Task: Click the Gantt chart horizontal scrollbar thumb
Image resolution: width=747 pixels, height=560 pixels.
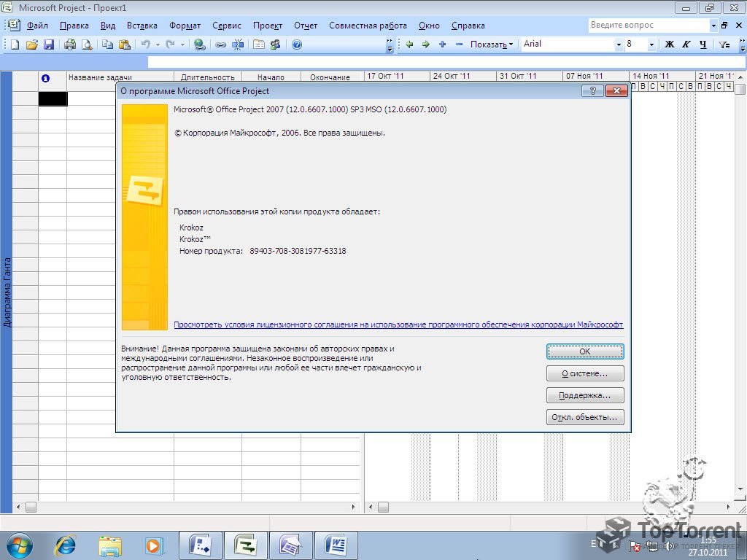Action: point(384,507)
